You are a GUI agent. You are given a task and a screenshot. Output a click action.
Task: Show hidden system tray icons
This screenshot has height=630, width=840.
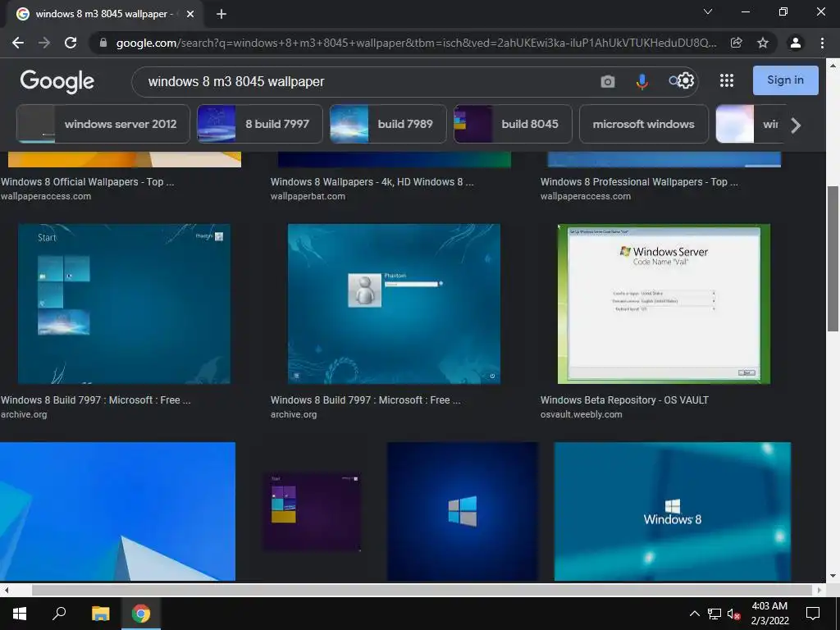(694, 614)
